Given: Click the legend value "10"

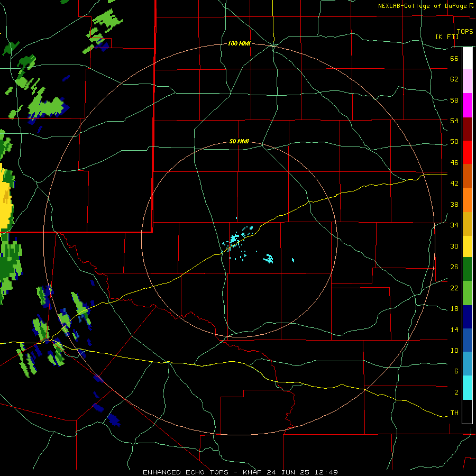Looking at the screenshot, I should pyautogui.click(x=454, y=350).
